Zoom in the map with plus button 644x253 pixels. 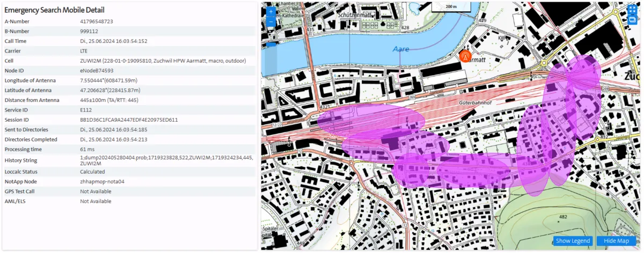click(x=271, y=11)
